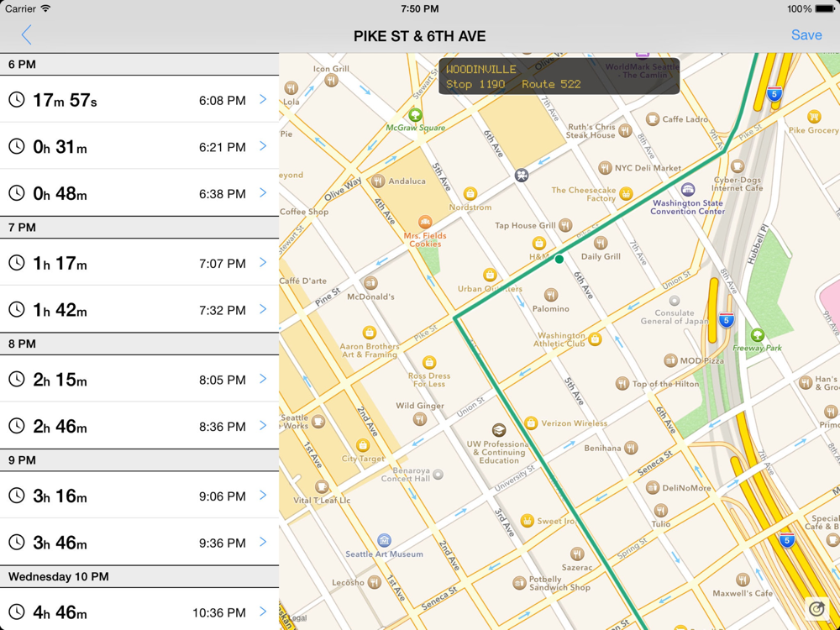Go back using the top-left back arrow
Image resolution: width=840 pixels, height=630 pixels.
[x=26, y=35]
